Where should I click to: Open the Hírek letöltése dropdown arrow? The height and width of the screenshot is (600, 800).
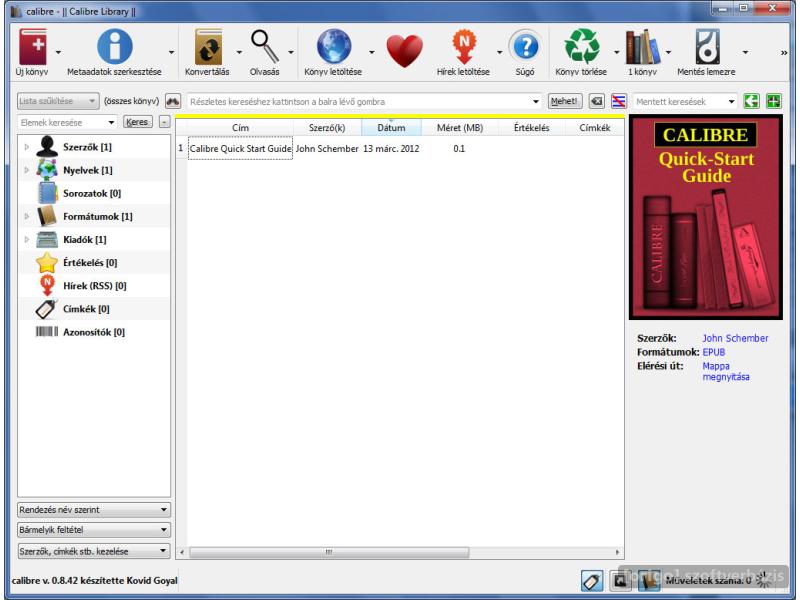pyautogui.click(x=499, y=52)
